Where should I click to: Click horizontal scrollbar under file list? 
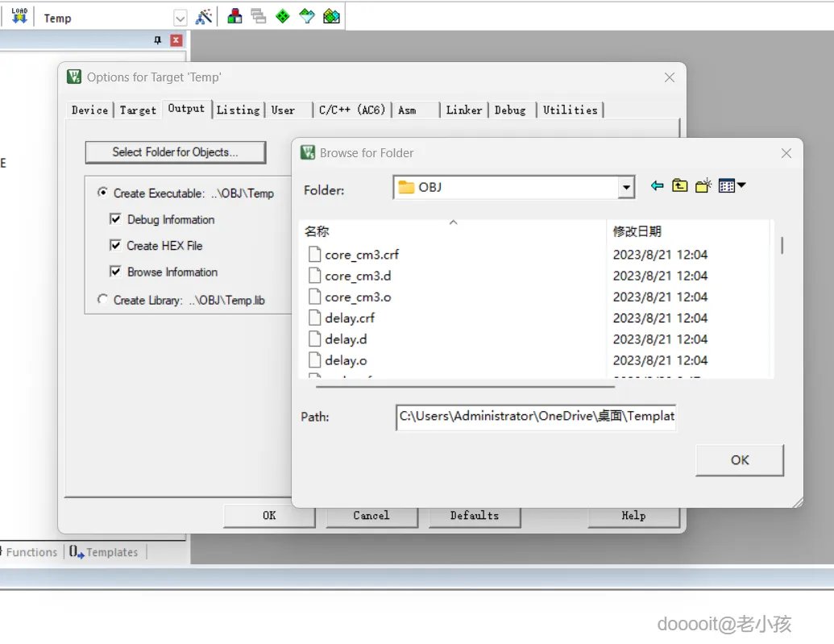pos(466,387)
